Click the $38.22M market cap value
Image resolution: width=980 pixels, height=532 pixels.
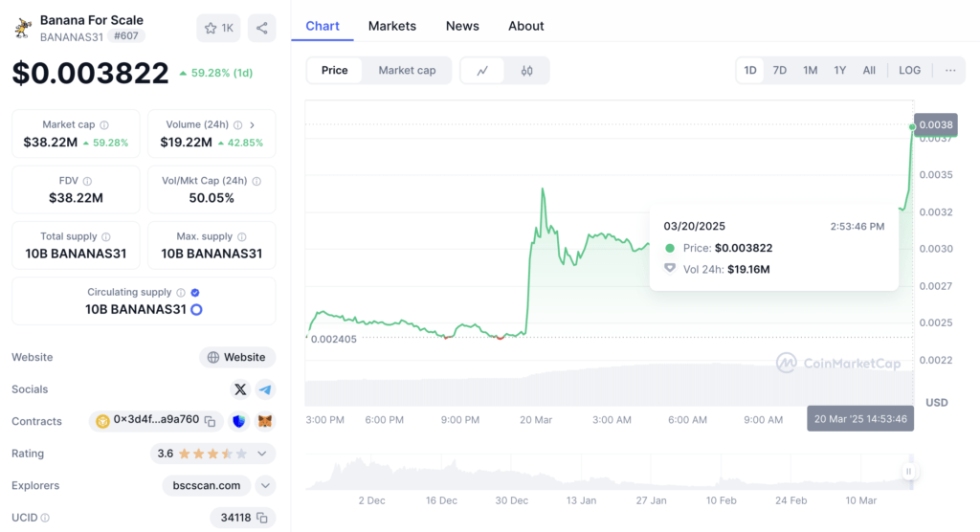point(51,142)
